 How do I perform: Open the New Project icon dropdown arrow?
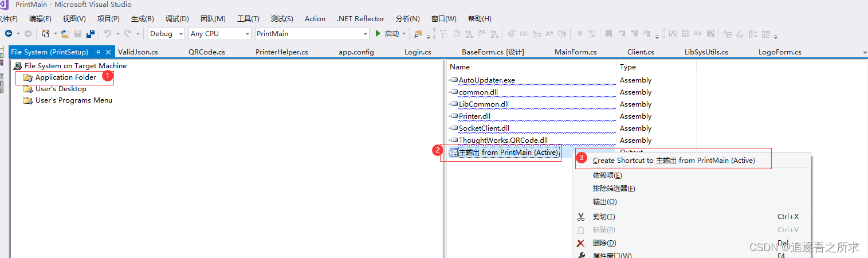pyautogui.click(x=56, y=34)
